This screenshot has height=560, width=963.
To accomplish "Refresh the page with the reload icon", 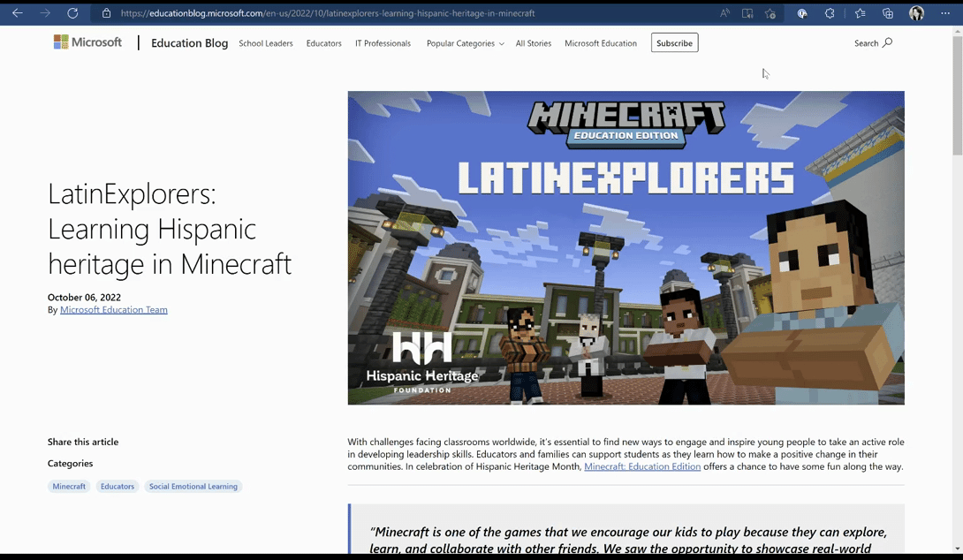I will point(72,13).
